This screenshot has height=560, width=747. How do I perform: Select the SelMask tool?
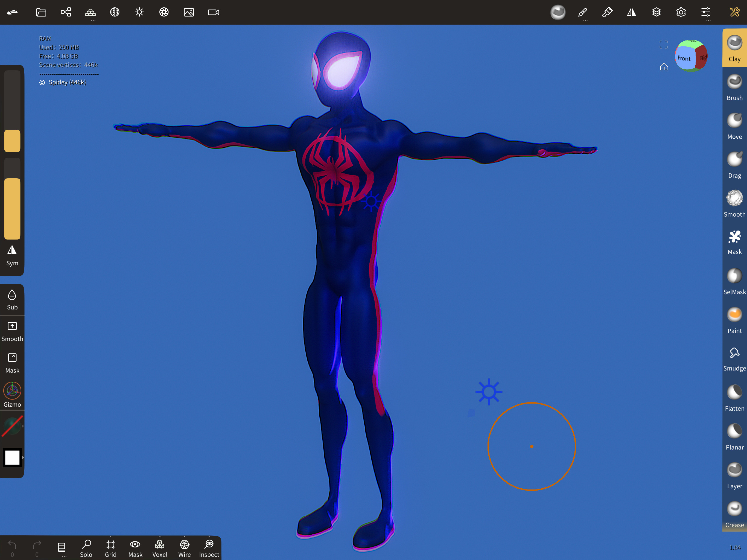(x=734, y=281)
